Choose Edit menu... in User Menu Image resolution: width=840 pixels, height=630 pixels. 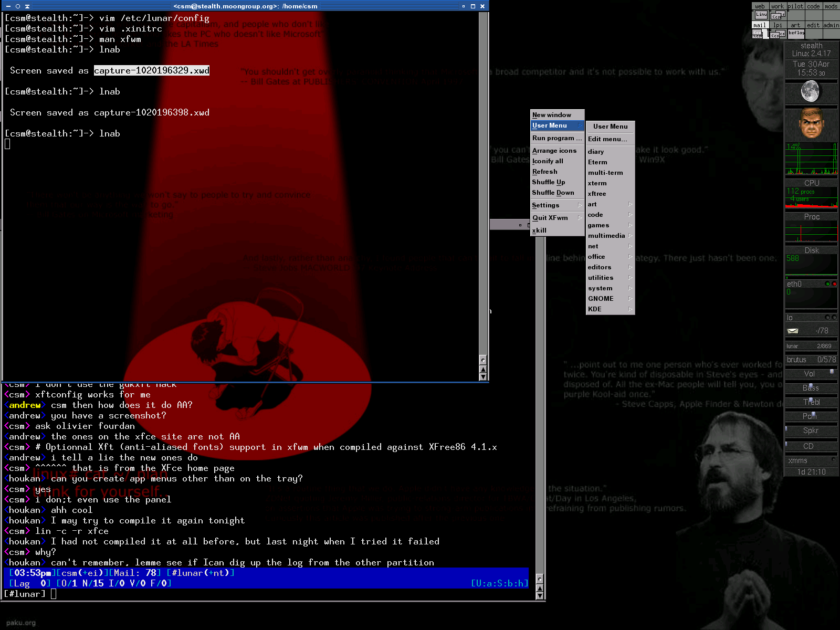point(607,139)
